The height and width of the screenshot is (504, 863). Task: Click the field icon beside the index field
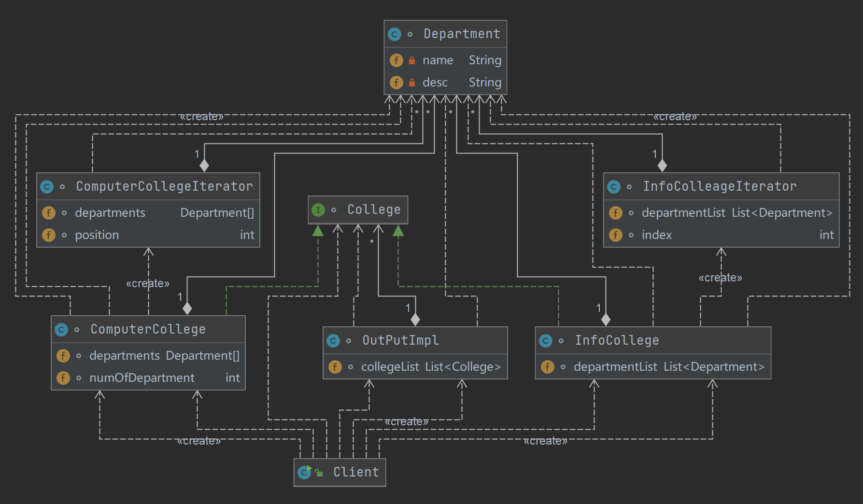615,235
